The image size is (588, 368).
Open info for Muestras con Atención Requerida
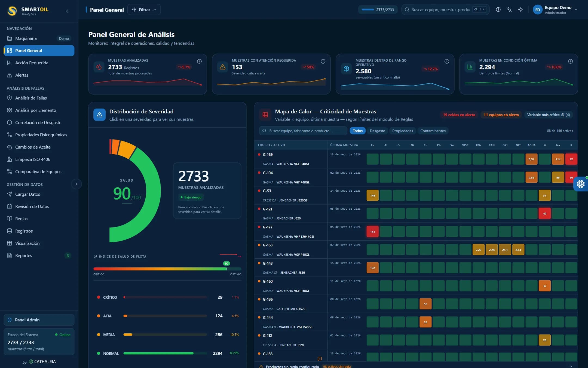323,61
